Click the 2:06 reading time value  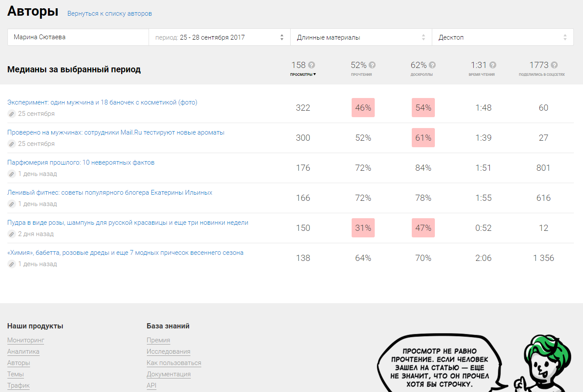point(483,258)
